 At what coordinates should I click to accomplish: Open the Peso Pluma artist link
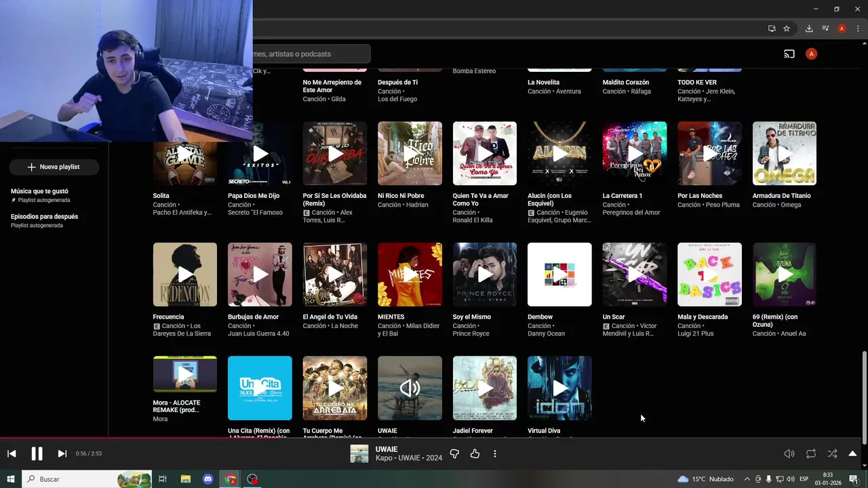[722, 205]
